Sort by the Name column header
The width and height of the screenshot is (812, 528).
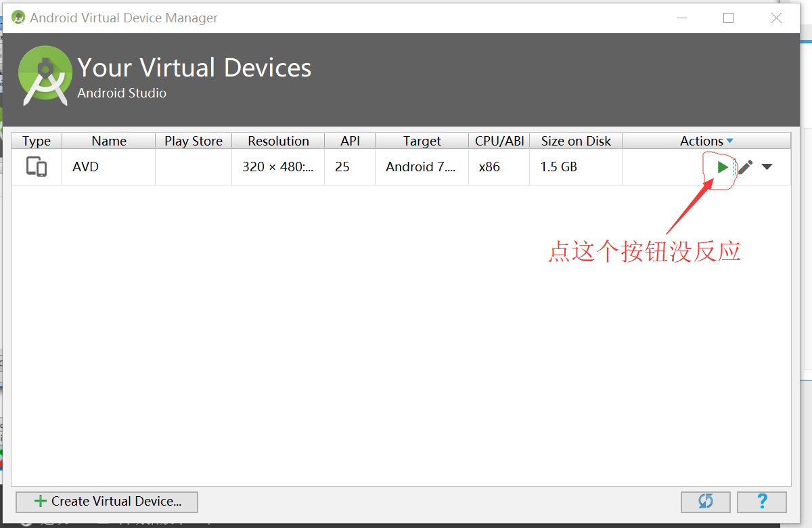pos(109,141)
